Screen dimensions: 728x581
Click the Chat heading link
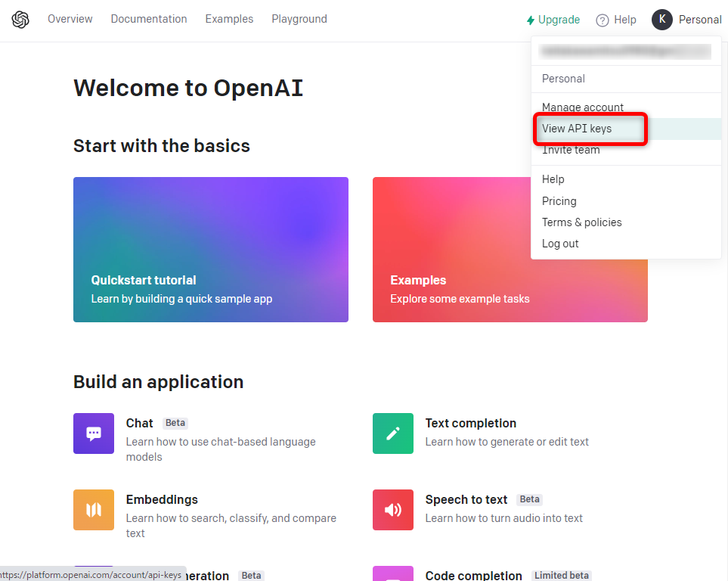[139, 423]
